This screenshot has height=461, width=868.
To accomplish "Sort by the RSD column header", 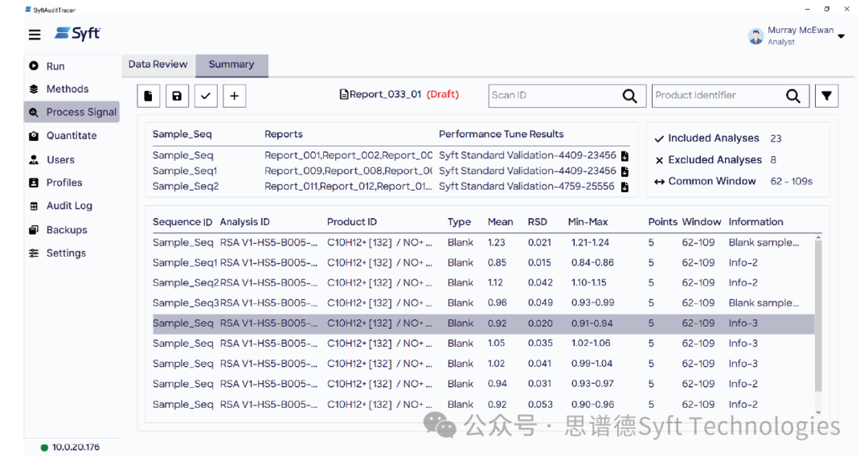I will coord(538,222).
